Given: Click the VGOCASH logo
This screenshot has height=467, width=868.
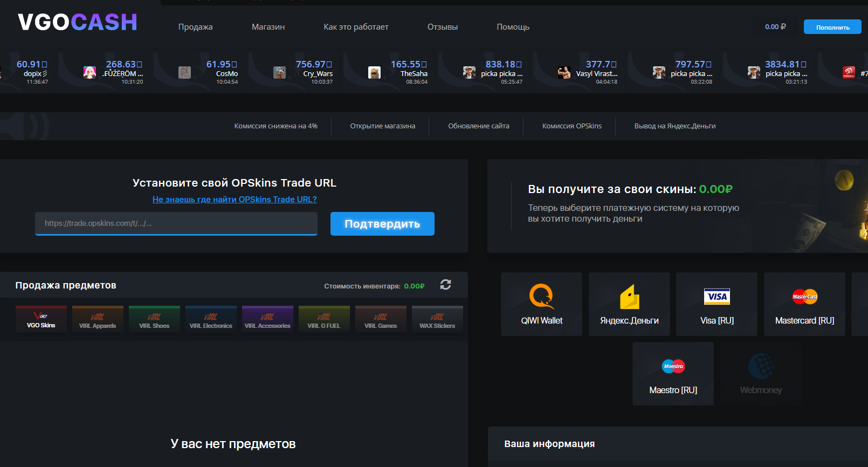Looking at the screenshot, I should point(78,22).
